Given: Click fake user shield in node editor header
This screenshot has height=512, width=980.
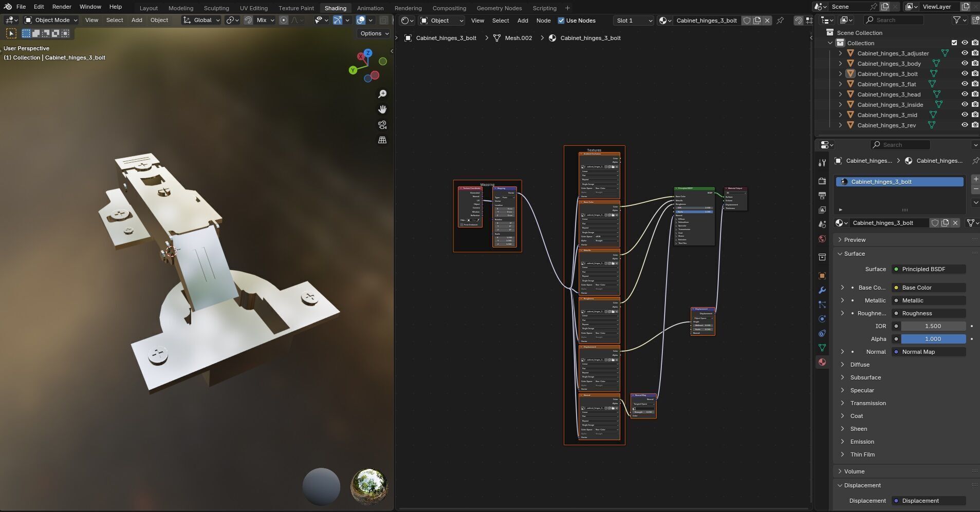Looking at the screenshot, I should [x=747, y=21].
